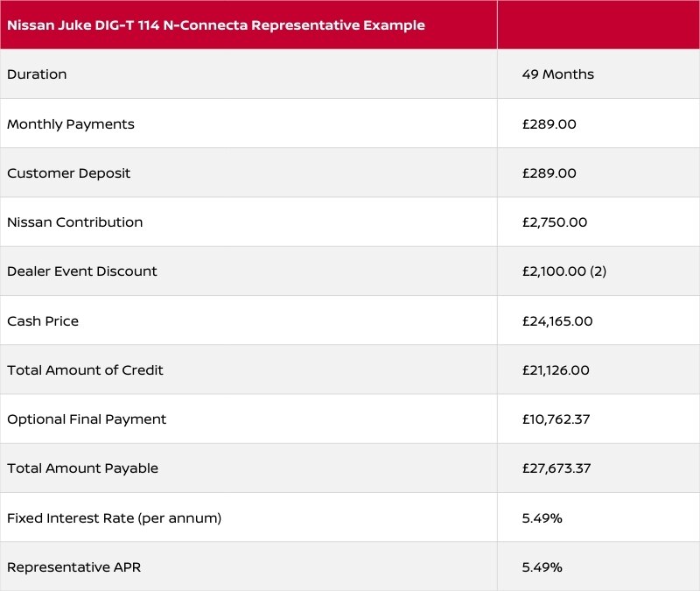Select the Total Amount of Credit label
Viewport: 700px width, 591px height.
(85, 370)
